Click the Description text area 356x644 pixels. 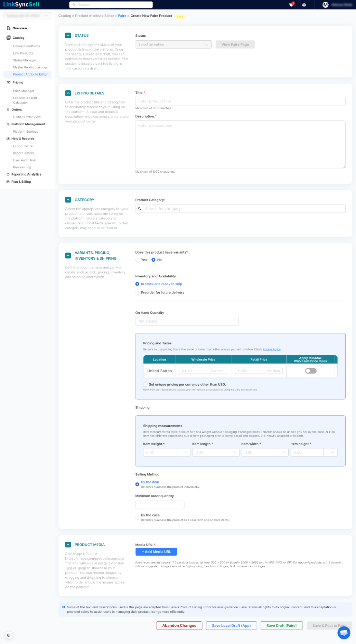pyautogui.click(x=240, y=144)
